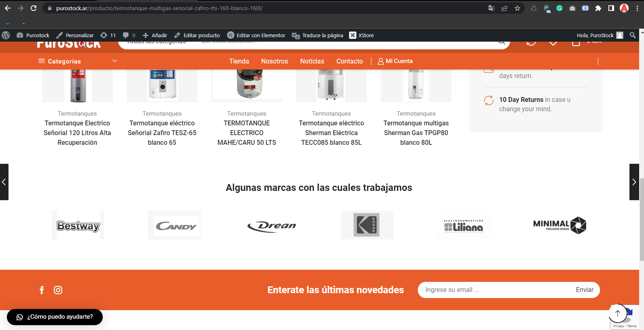Open the Grammarly extension icon
Screen dimensions: 644x330
coord(559,8)
